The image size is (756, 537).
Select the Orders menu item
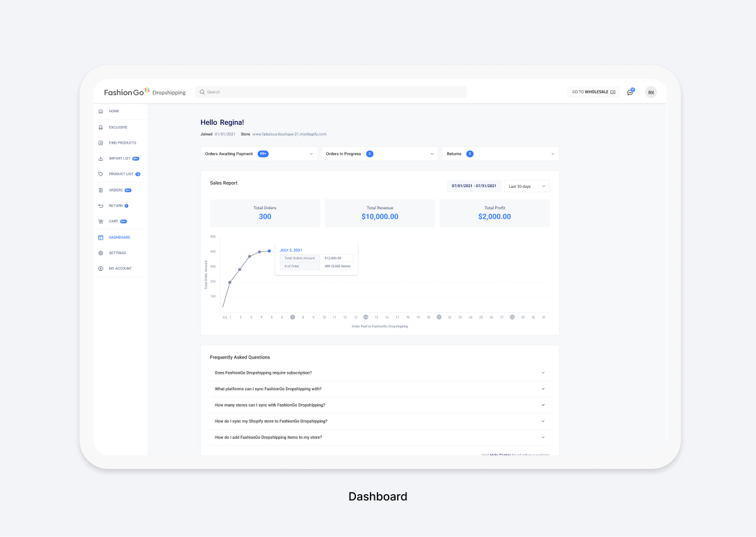point(115,190)
